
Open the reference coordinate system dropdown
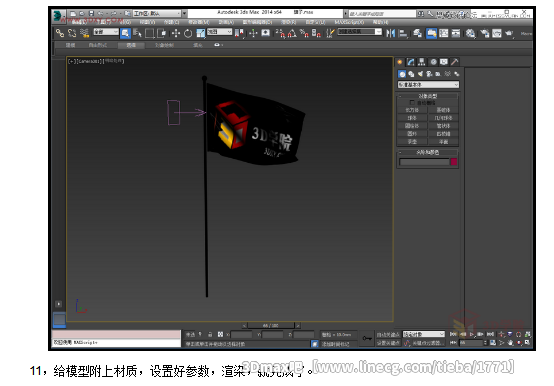point(219,32)
